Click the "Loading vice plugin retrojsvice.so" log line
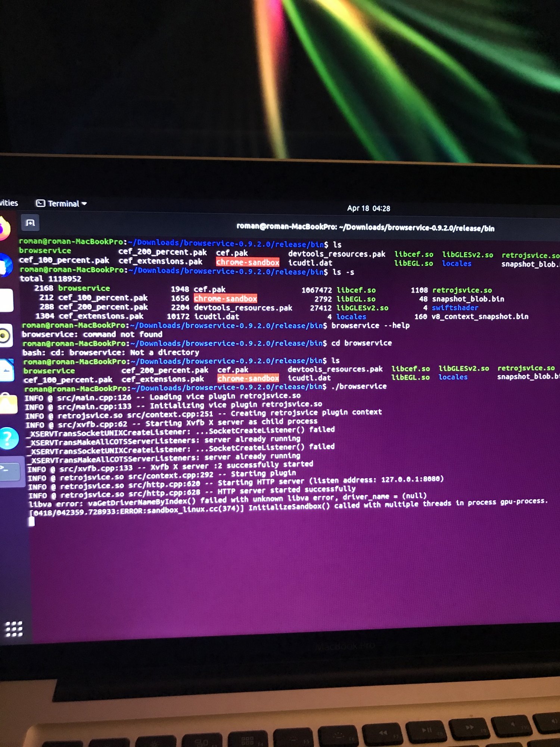Image resolution: width=560 pixels, height=747 pixels. (163, 397)
